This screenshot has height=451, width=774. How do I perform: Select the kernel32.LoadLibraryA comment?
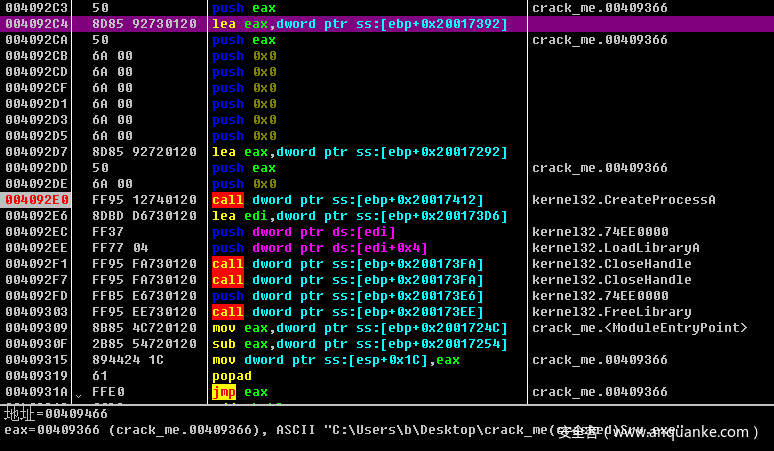(x=616, y=248)
